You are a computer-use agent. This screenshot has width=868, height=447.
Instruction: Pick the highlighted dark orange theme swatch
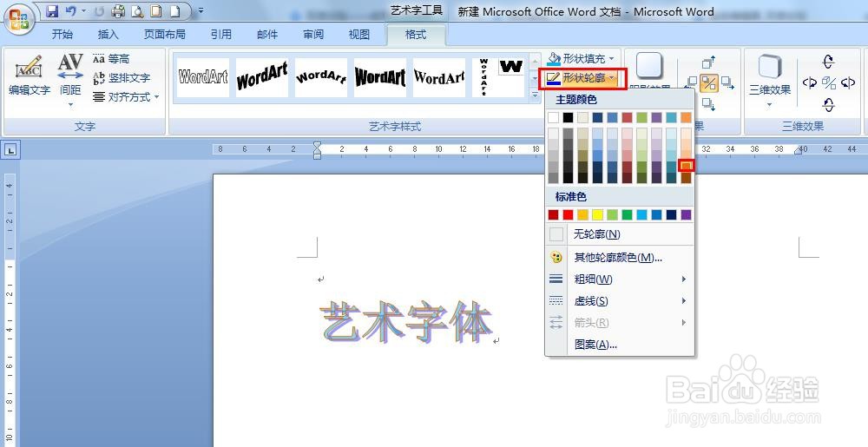click(x=687, y=166)
